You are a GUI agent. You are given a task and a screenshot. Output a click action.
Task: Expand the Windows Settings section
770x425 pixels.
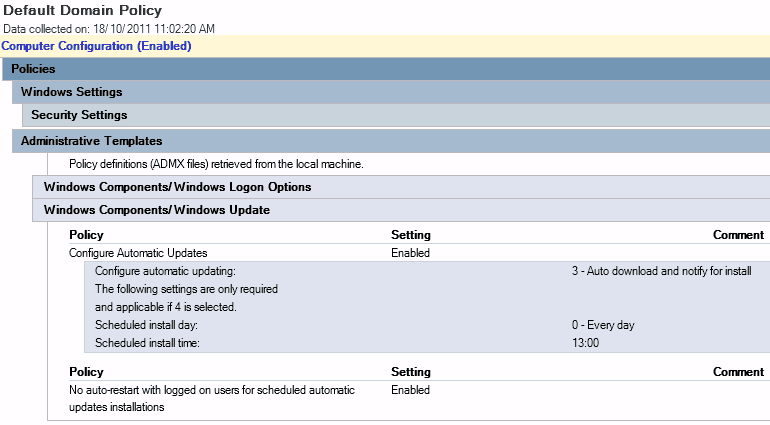pos(71,92)
